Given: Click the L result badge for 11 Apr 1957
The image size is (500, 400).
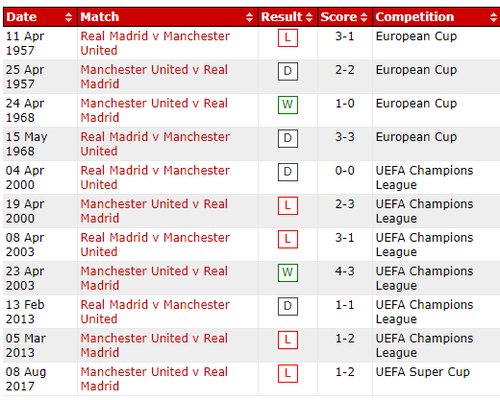Looking at the screenshot, I should coord(288,38).
